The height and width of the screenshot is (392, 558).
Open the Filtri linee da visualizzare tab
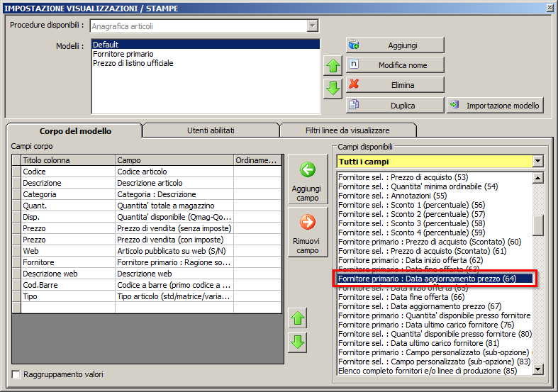347,130
